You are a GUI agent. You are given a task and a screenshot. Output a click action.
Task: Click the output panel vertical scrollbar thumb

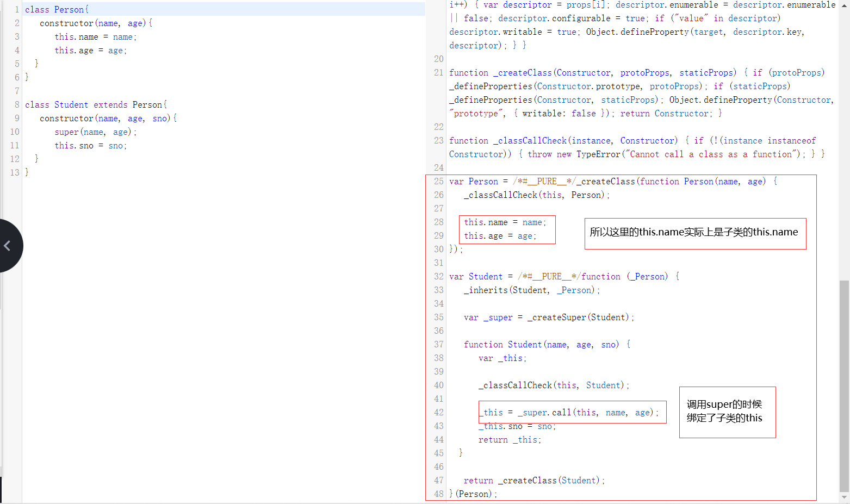tap(844, 386)
